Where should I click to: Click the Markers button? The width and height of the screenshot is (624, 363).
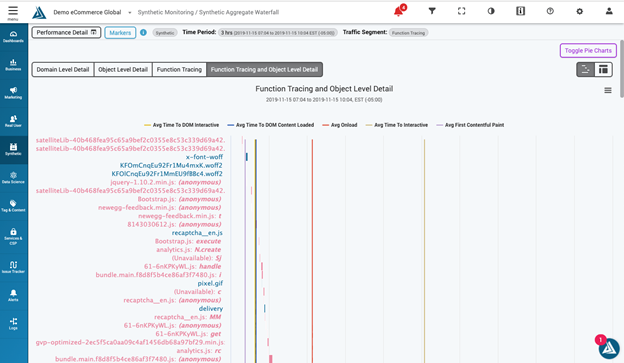pyautogui.click(x=120, y=33)
